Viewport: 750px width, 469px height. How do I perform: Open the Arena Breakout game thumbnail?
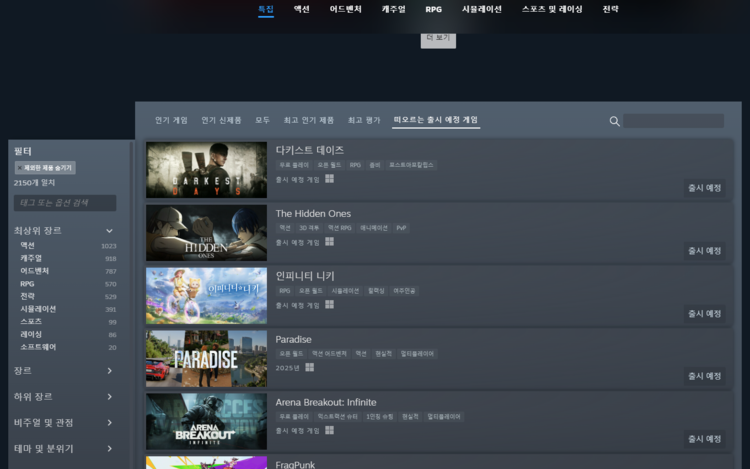206,421
